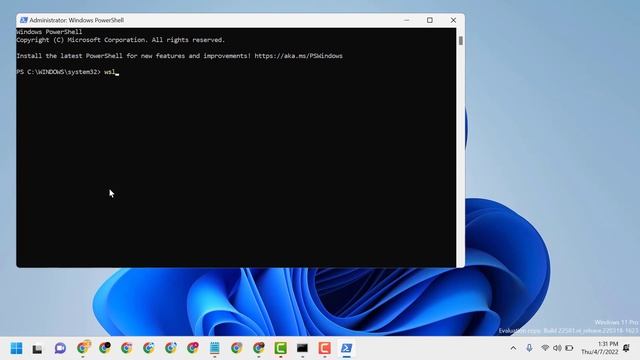Screen dimensions: 640x360
Task: Click 'Windows PowerShell' first console line
Action: tap(49, 32)
